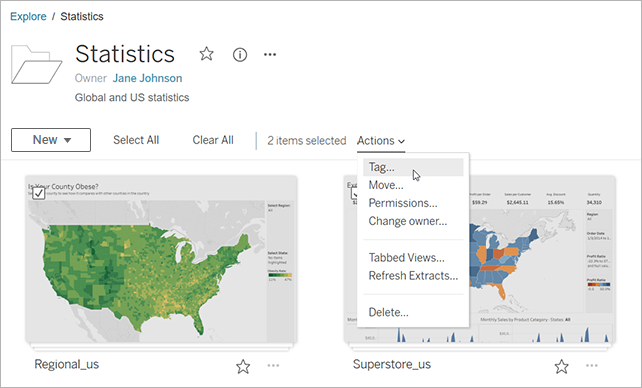642x388 pixels.
Task: Open the more actions ellipsis beside Statistics title
Action: 270,54
